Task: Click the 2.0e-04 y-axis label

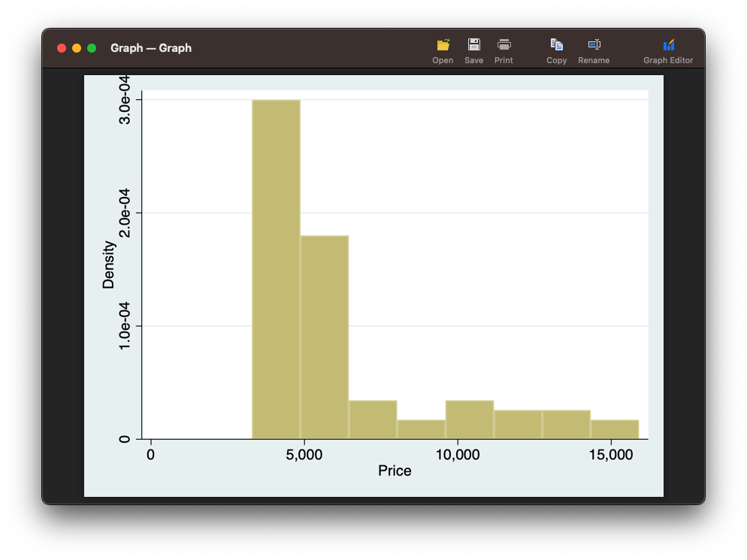Action: [124, 213]
